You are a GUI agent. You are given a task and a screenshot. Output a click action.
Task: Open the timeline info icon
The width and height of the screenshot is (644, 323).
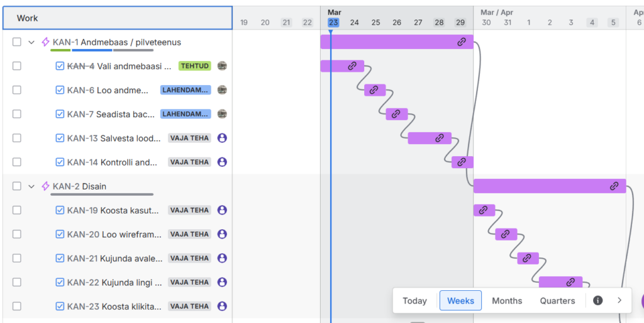point(597,300)
